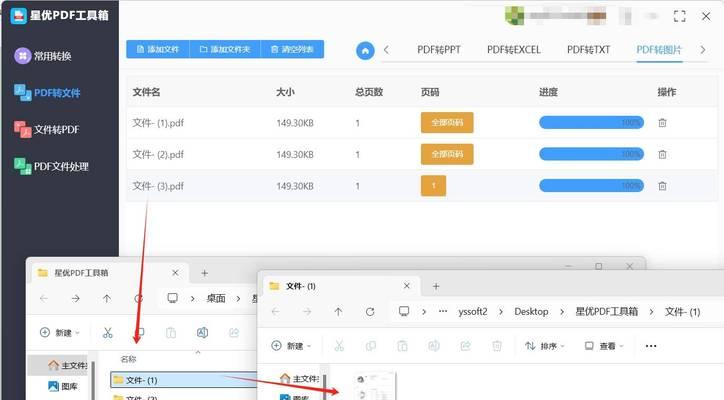Viewport: 724px width, 400px height.
Task: Click Rename icon in back Explorer window
Action: 202,333
